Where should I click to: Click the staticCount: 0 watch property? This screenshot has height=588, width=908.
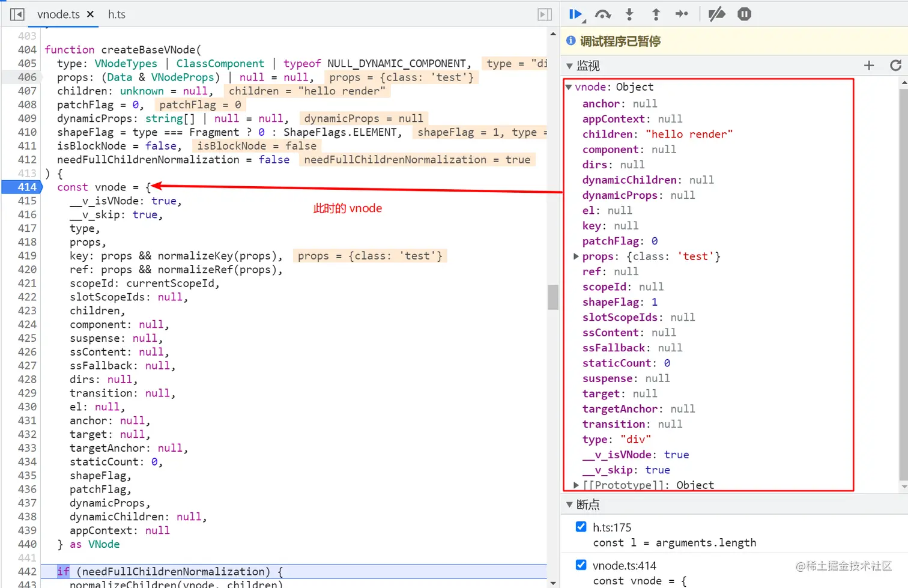pos(626,363)
